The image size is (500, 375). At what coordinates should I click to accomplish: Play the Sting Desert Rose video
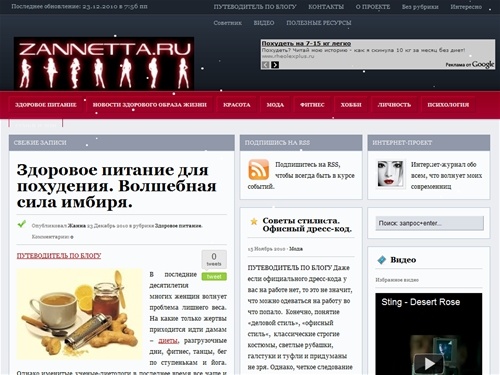click(429, 363)
